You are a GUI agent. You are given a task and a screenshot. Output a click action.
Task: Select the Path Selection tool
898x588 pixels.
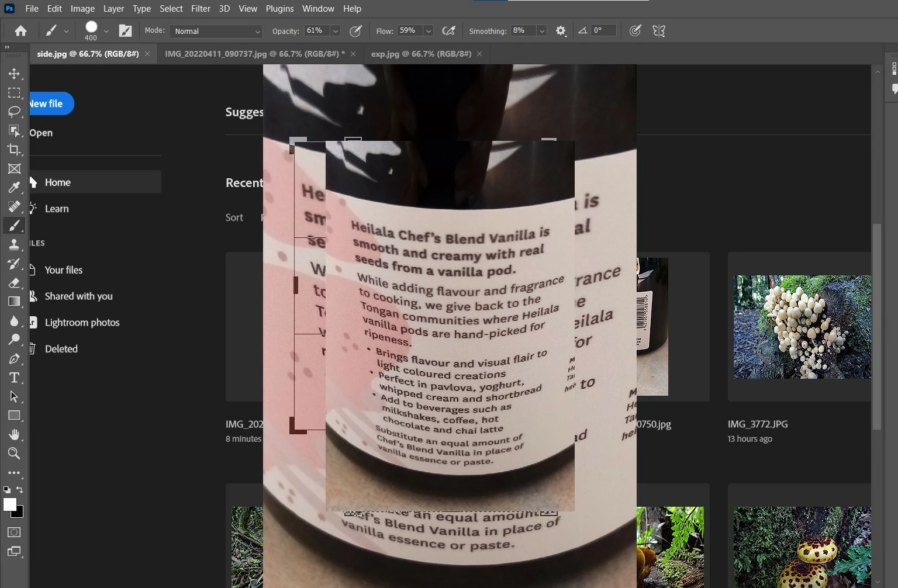click(x=14, y=396)
